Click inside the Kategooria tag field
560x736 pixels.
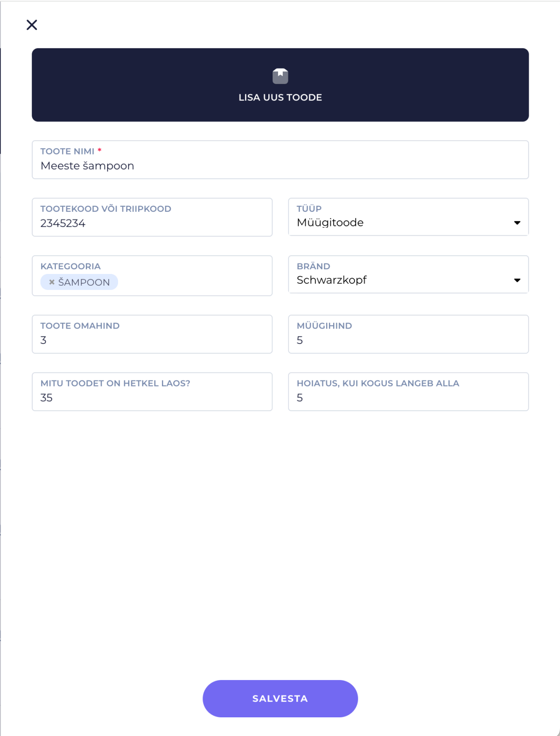(152, 276)
